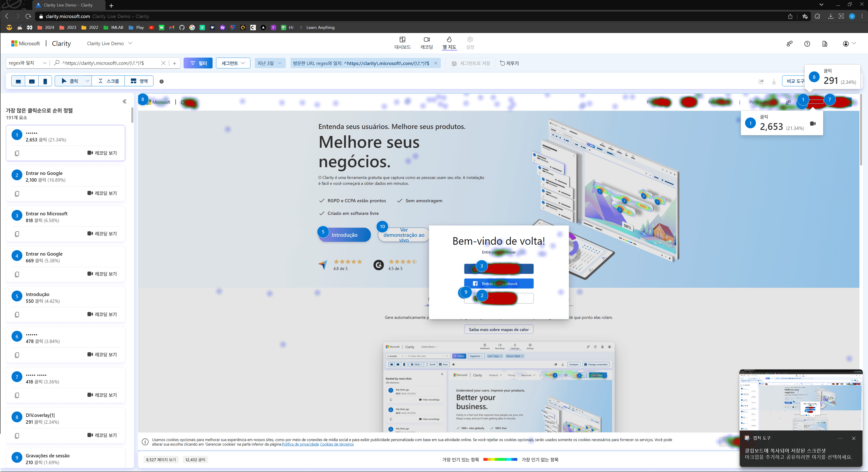Viewport: 868px width, 472px height.
Task: Copy element 1 using its copy icon
Action: pyautogui.click(x=17, y=153)
